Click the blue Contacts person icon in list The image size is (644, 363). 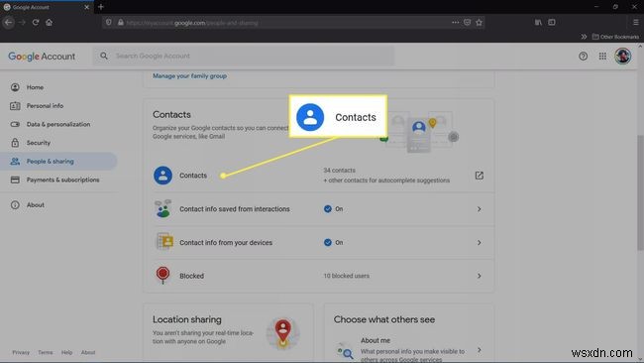coord(162,176)
